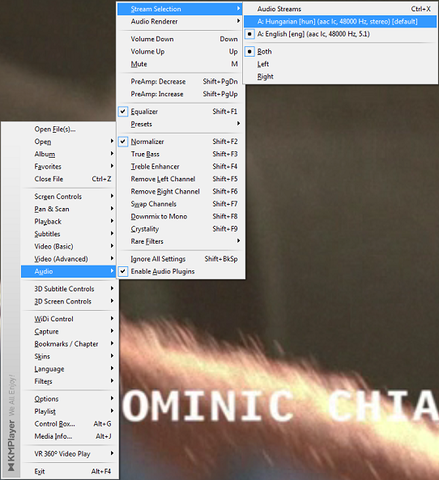Open 3D Subtitle Controls submenu
The width and height of the screenshot is (439, 480).
pyautogui.click(x=68, y=289)
